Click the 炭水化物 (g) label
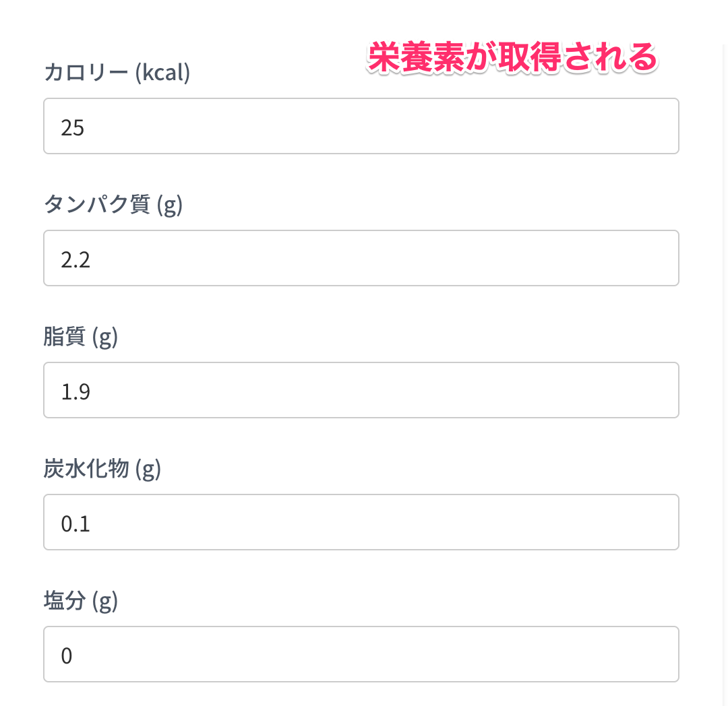728x706 pixels. tap(102, 468)
